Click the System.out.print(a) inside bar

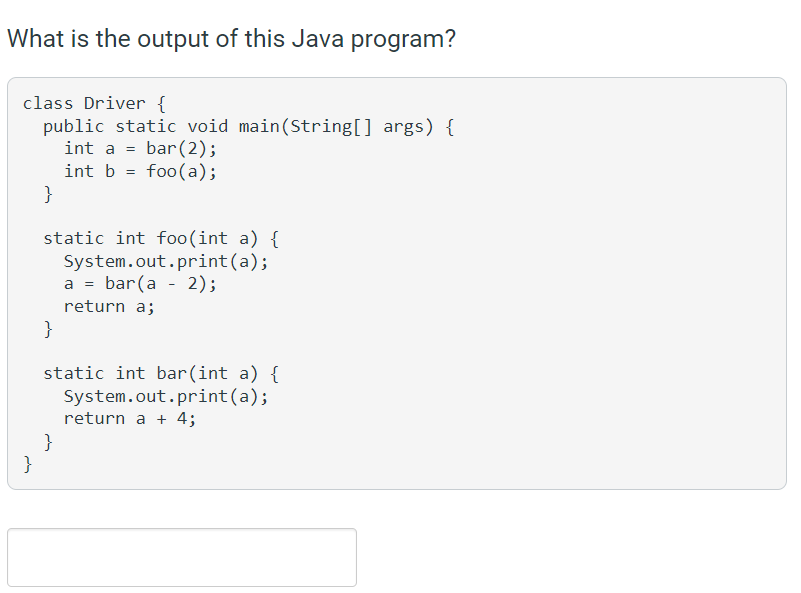[x=166, y=396]
